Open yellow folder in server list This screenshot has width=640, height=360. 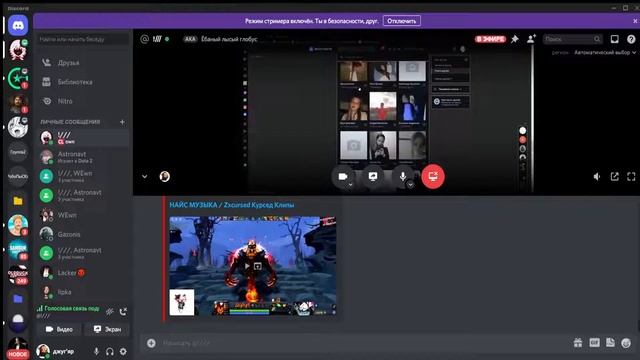pos(18,201)
